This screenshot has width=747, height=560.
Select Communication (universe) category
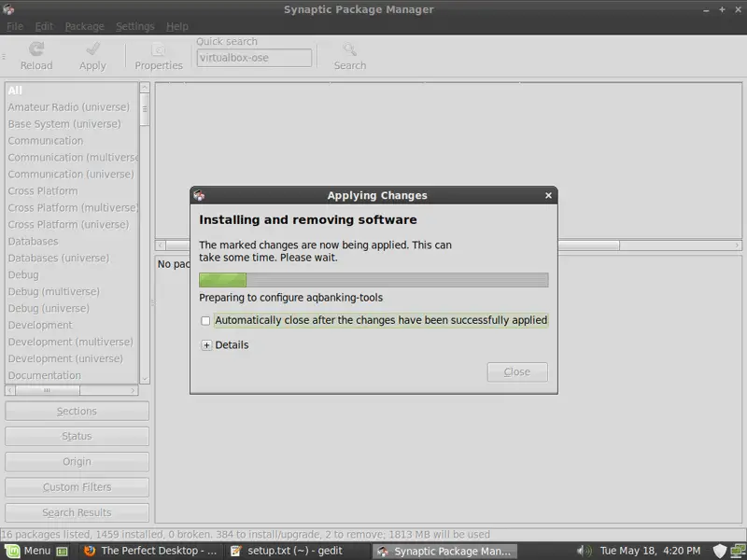point(72,175)
